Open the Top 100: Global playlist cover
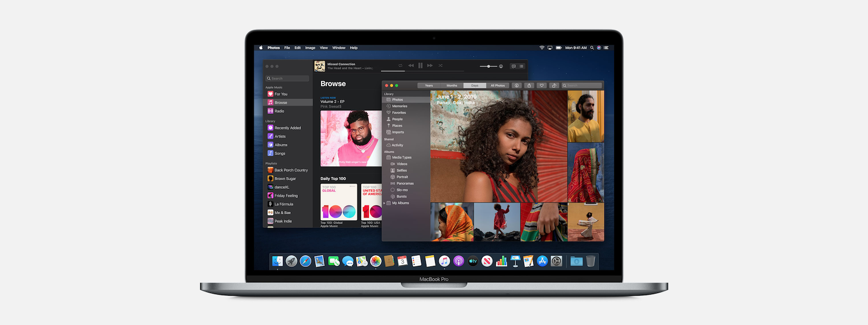 (x=339, y=202)
